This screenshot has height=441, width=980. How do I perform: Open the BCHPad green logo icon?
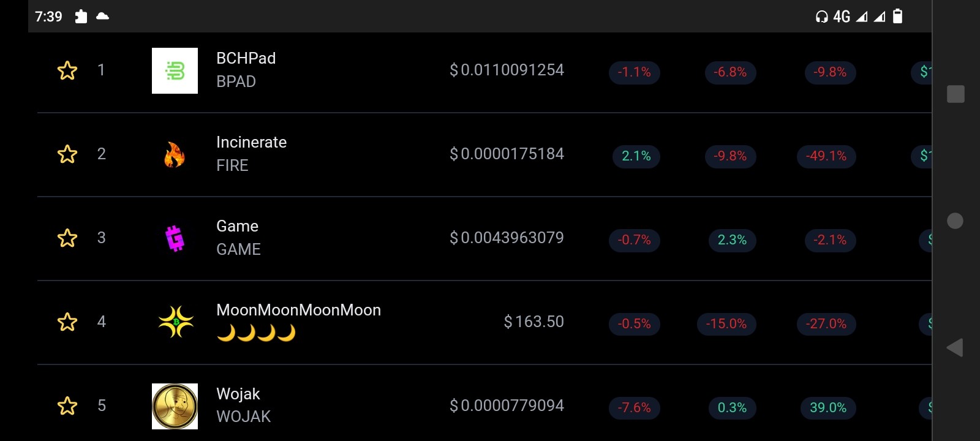(175, 70)
